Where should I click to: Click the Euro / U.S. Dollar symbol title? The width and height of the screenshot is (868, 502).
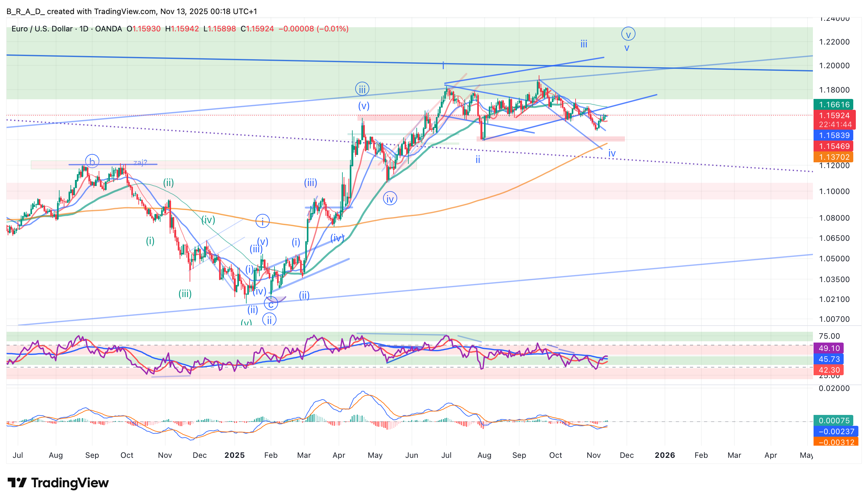click(42, 28)
